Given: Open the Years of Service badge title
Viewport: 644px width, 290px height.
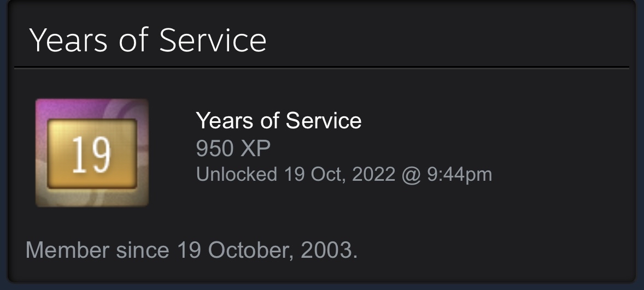Looking at the screenshot, I should [x=278, y=121].
